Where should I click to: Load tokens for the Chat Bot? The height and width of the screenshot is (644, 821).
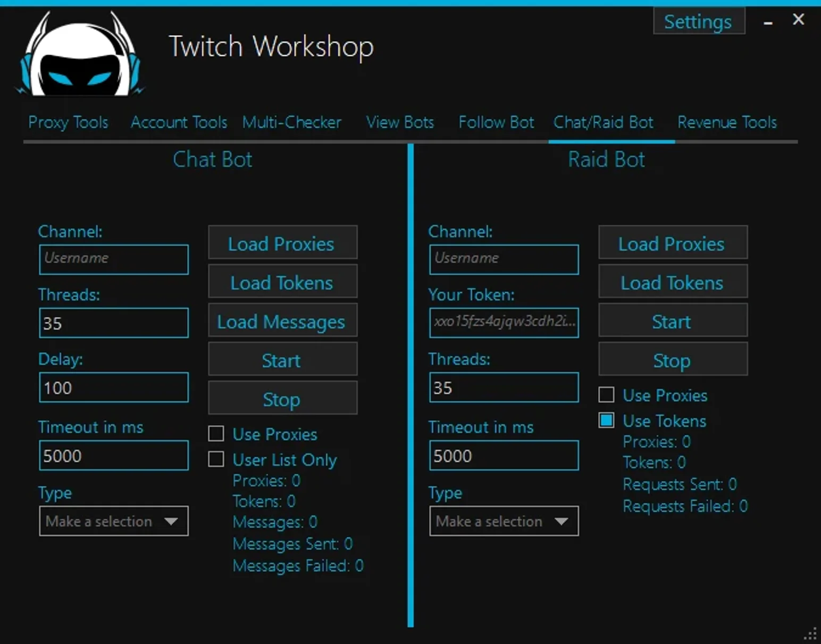(282, 282)
